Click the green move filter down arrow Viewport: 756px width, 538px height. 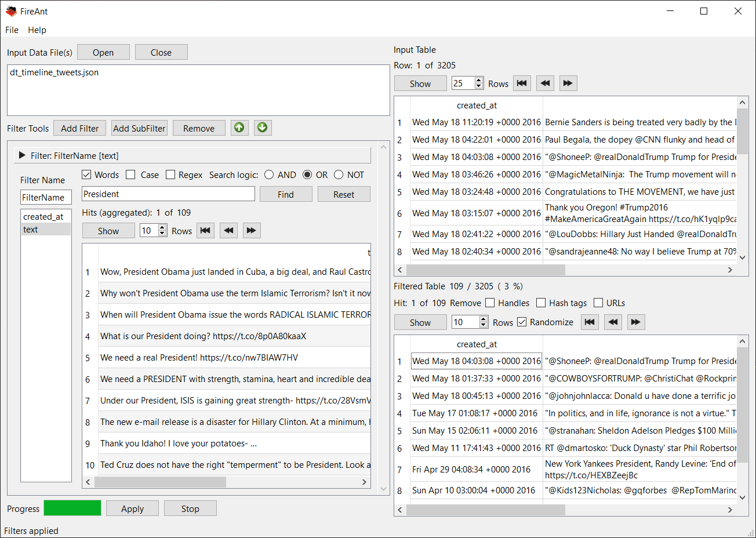click(x=262, y=128)
